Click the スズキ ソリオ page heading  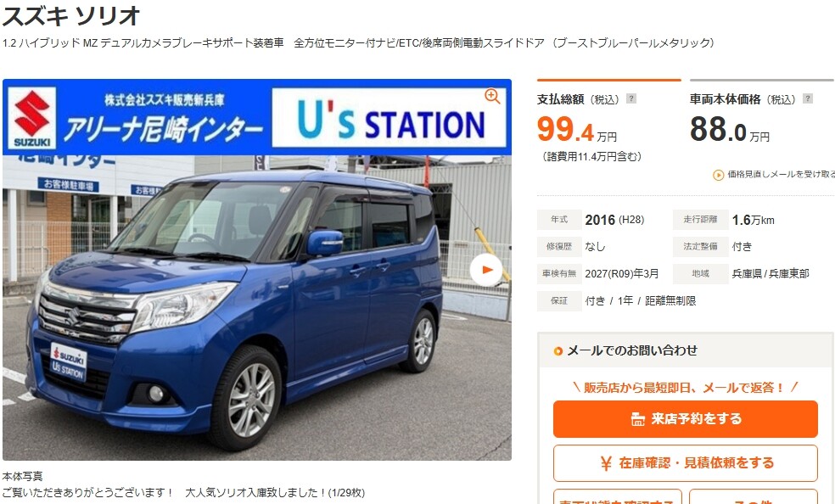[x=70, y=15]
